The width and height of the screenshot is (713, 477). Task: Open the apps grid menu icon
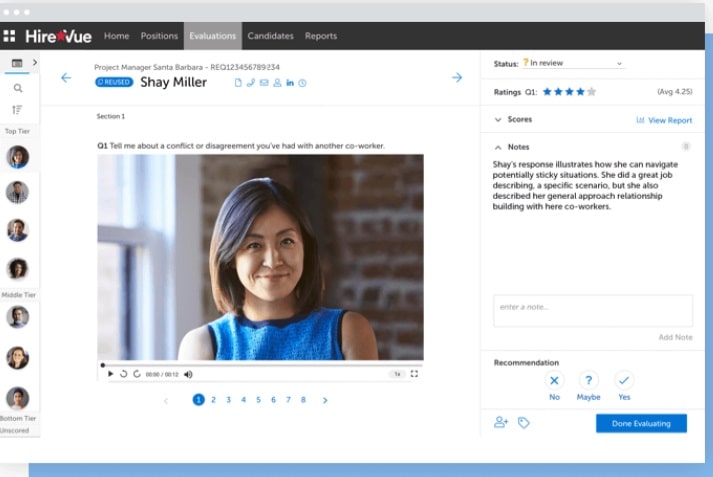click(x=9, y=36)
